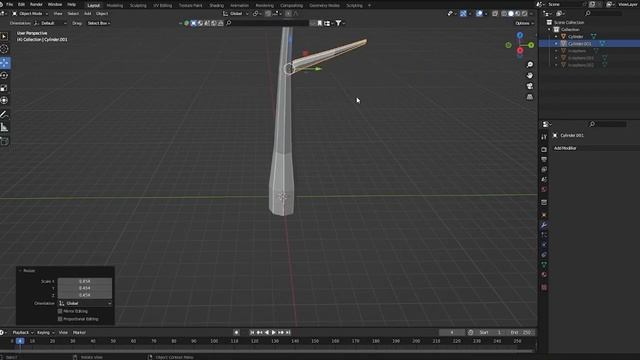Play the animation forward
640x360 pixels.
274,333
